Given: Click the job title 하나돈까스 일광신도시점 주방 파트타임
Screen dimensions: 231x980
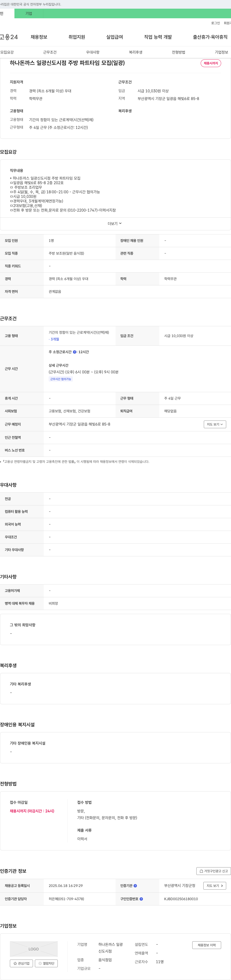Looking at the screenshot, I should tap(67, 63).
